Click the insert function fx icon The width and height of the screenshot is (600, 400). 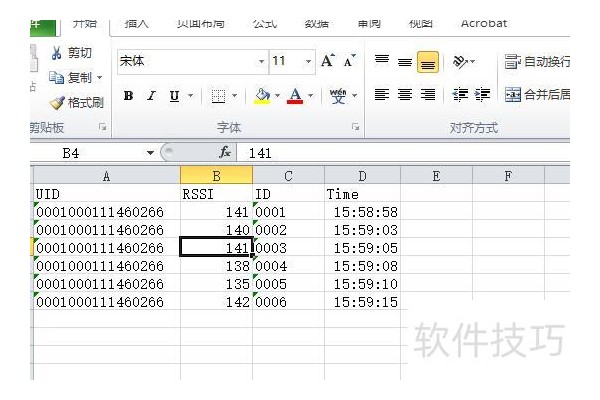point(225,152)
